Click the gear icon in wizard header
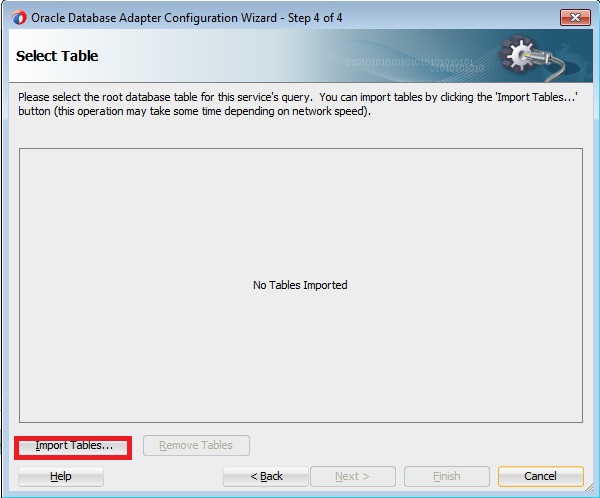This screenshot has height=498, width=600. coord(523,57)
